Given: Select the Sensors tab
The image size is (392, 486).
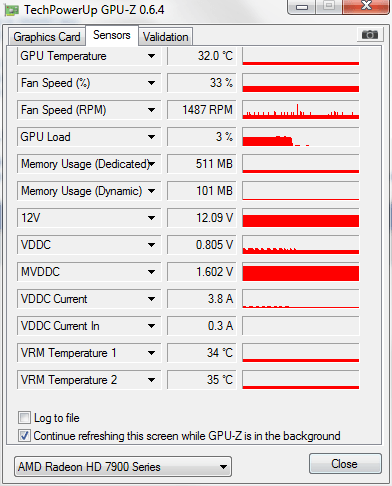Looking at the screenshot, I should pyautogui.click(x=112, y=35).
